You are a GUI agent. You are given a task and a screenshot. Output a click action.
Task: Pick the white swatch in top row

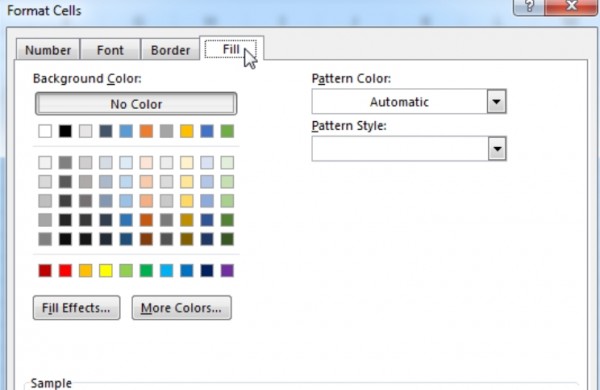(x=45, y=131)
